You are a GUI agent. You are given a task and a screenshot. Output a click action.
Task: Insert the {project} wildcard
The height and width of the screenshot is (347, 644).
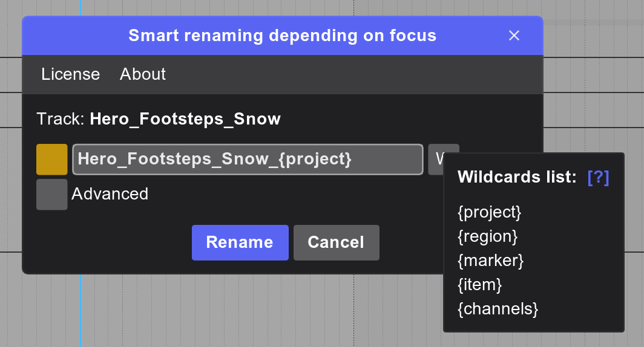[x=489, y=212]
